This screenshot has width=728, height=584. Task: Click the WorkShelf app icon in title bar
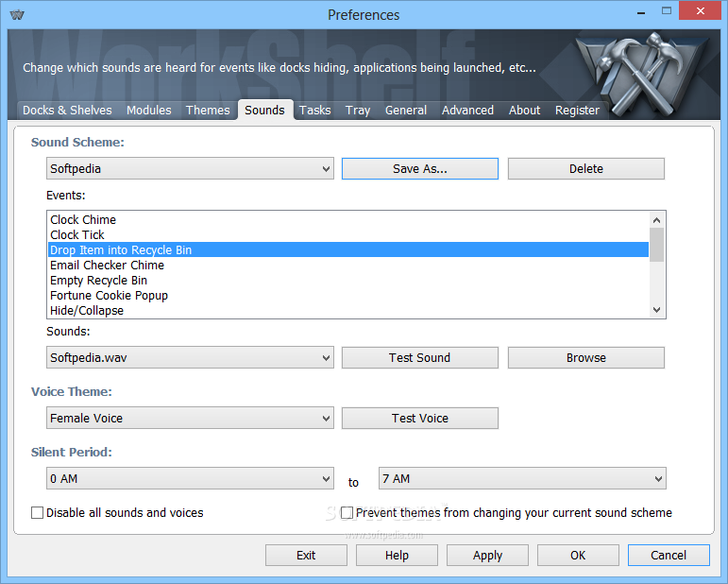(17, 14)
